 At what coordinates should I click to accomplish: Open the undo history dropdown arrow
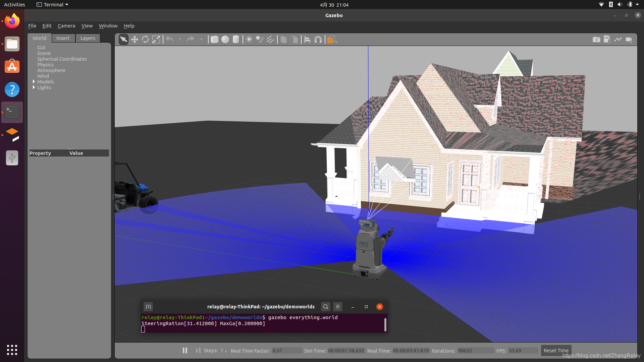pyautogui.click(x=180, y=40)
